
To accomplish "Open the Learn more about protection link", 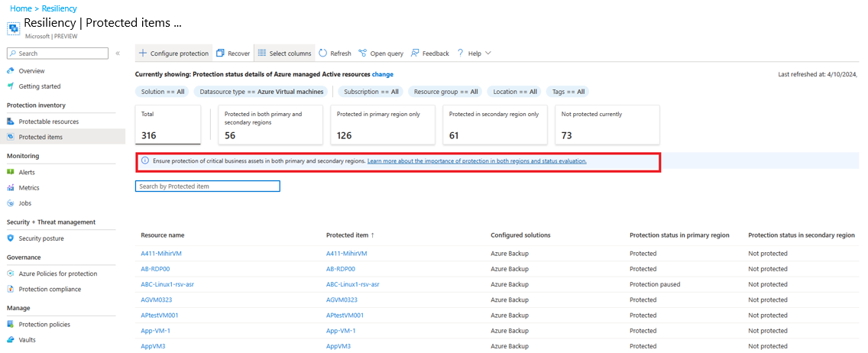I will (x=477, y=161).
